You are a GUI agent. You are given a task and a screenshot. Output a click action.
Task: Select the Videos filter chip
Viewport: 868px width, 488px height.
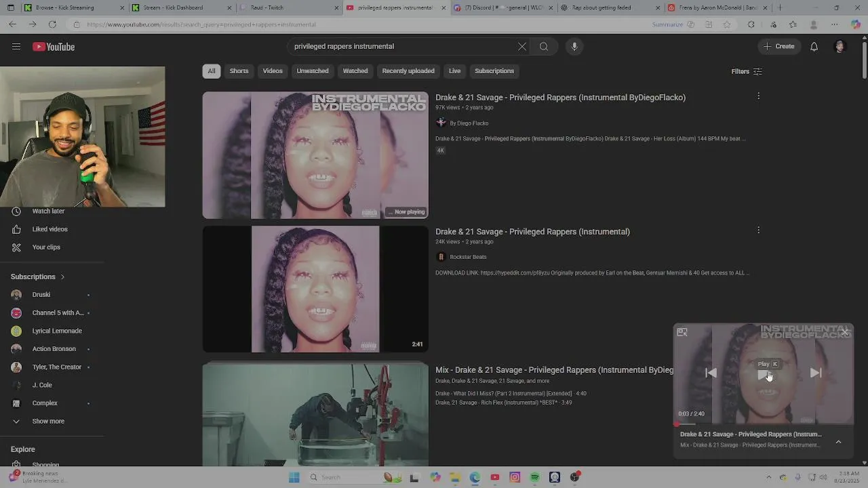pyautogui.click(x=273, y=70)
